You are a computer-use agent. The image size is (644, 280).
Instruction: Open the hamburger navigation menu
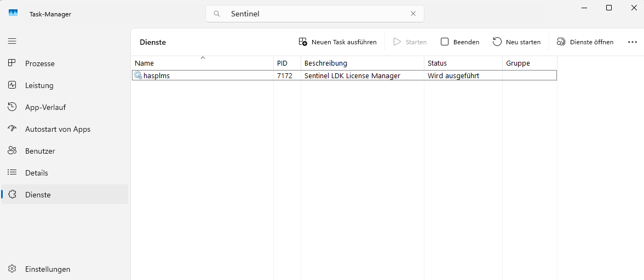point(12,41)
